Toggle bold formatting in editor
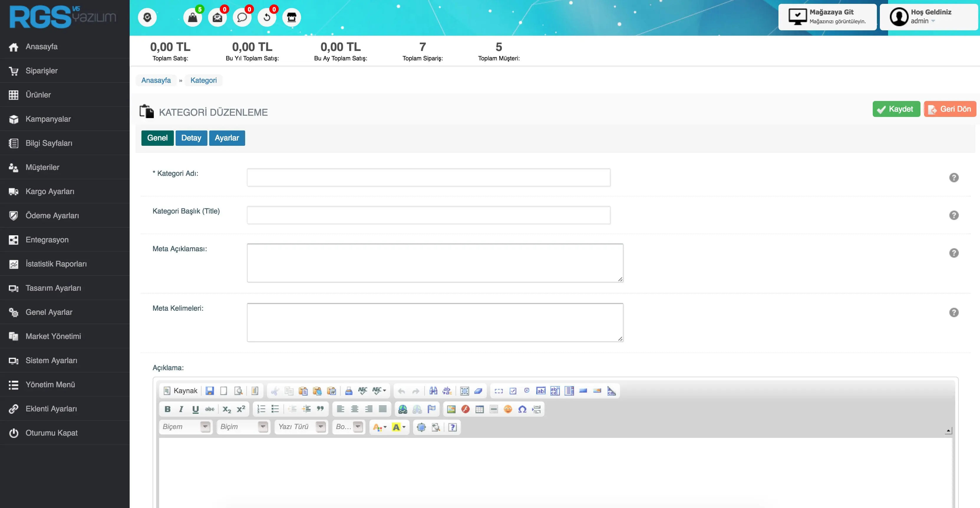 [x=167, y=409]
